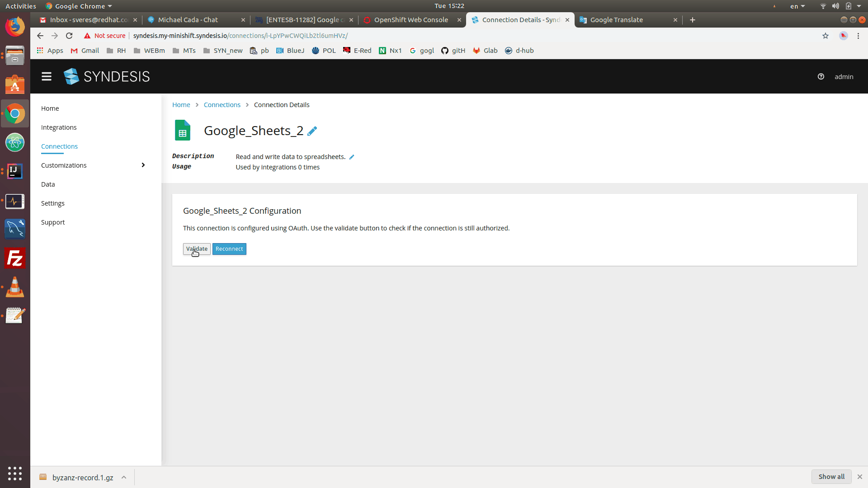Image resolution: width=868 pixels, height=488 pixels.
Task: Launch Firefox from the dock
Action: coord(15,27)
